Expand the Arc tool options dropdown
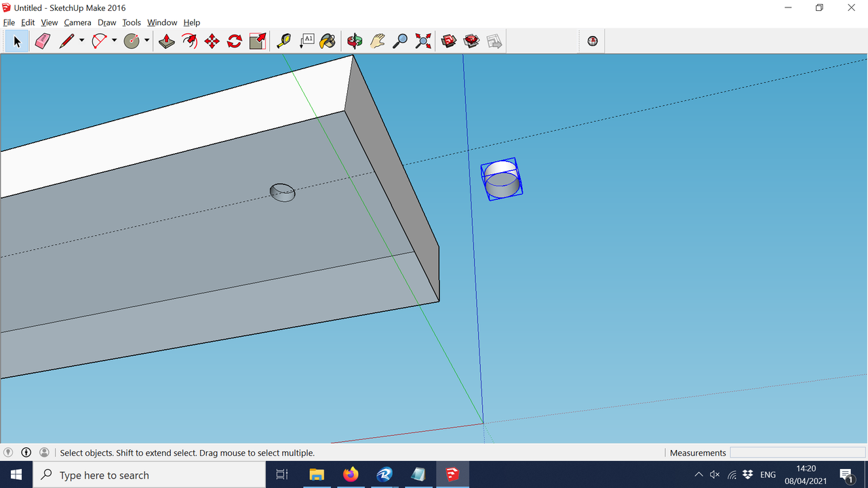Viewport: 868px width, 488px height. pos(113,41)
